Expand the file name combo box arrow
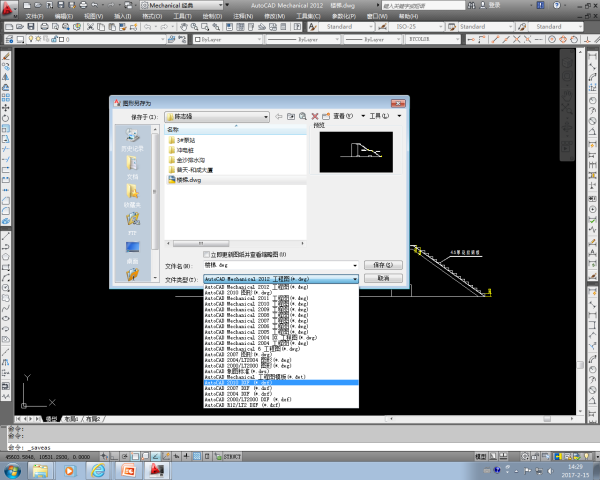Screen dimensions: 600x480 [355, 265]
